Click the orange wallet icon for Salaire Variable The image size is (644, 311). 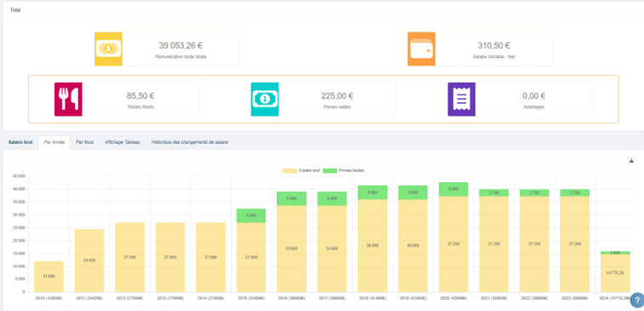422,49
